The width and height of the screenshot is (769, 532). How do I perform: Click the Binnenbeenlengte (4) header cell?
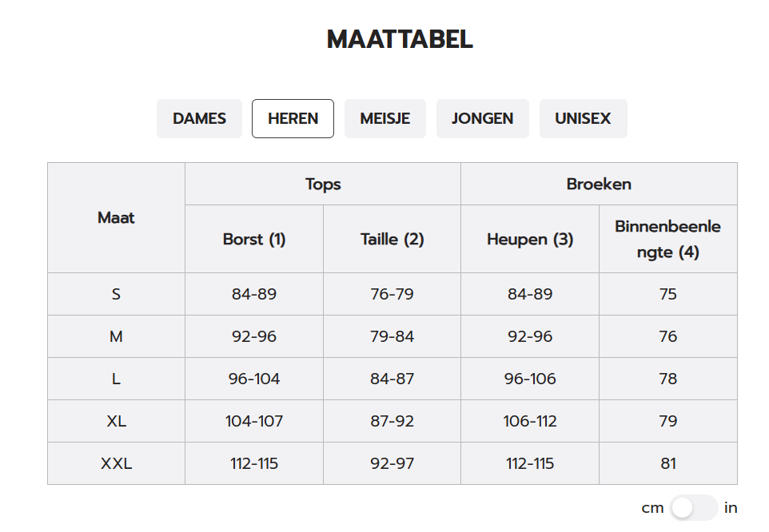click(668, 239)
